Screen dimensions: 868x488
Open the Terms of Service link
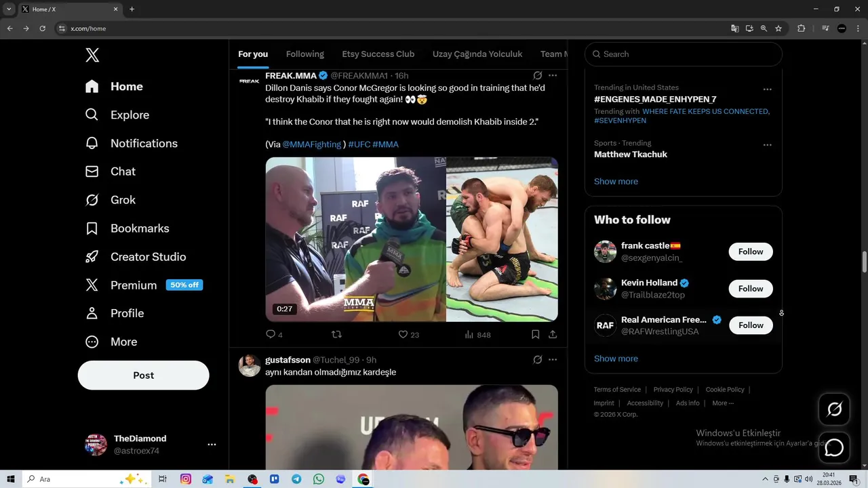[617, 390]
